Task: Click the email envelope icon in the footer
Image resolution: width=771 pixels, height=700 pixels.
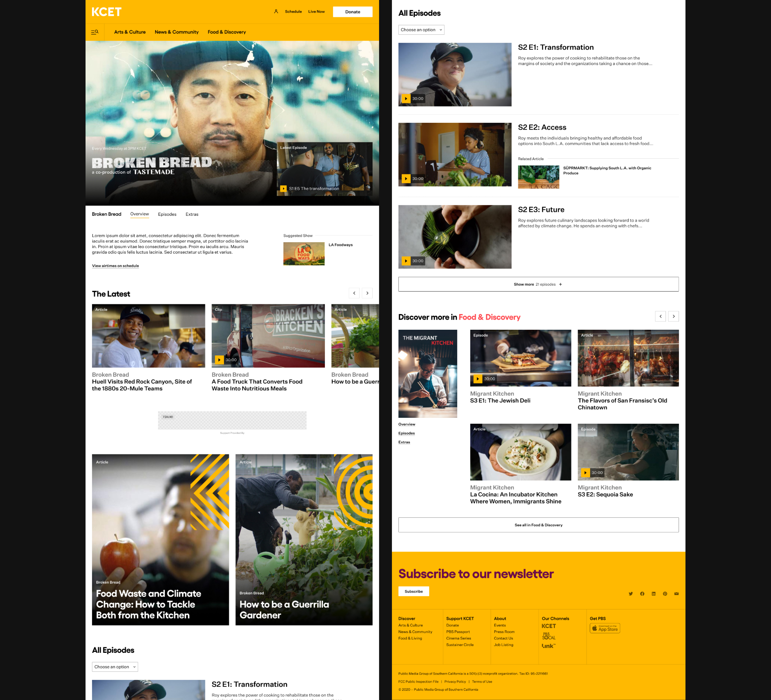Action: (x=677, y=594)
